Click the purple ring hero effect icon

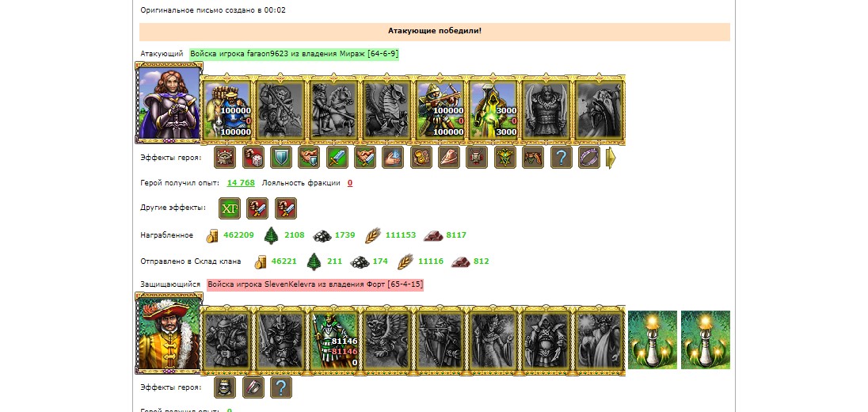coord(589,158)
